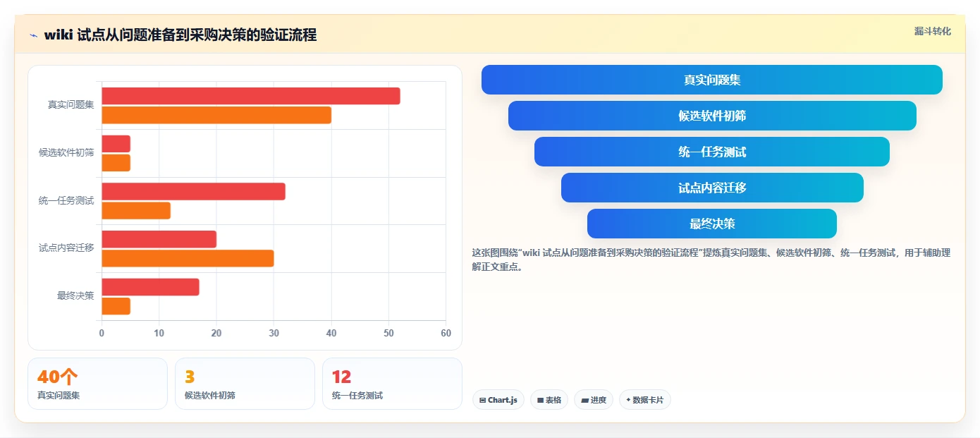Click the x-axis tick value 0

coord(102,333)
